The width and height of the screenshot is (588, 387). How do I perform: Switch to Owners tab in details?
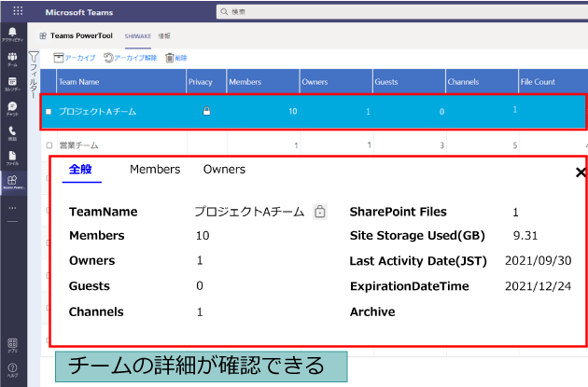[224, 170]
